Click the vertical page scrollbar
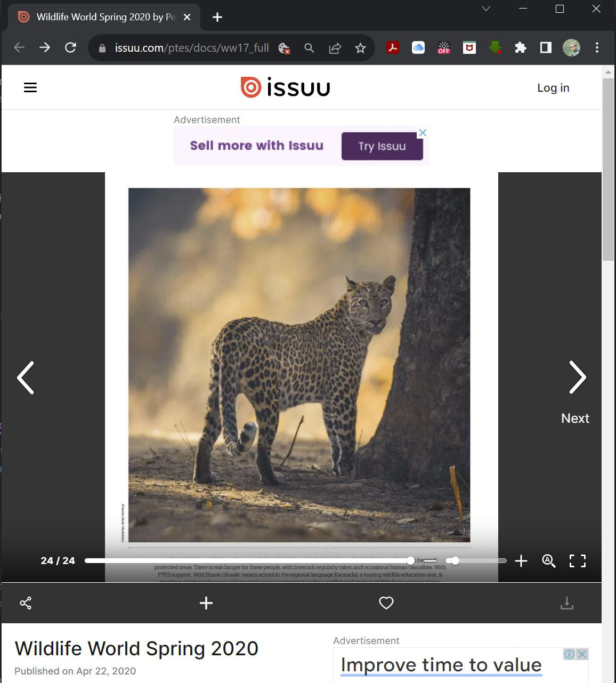The width and height of the screenshot is (616, 683). tap(608, 170)
